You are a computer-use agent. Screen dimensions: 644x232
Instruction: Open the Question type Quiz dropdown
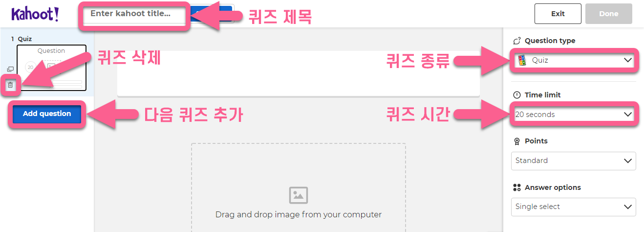point(574,60)
